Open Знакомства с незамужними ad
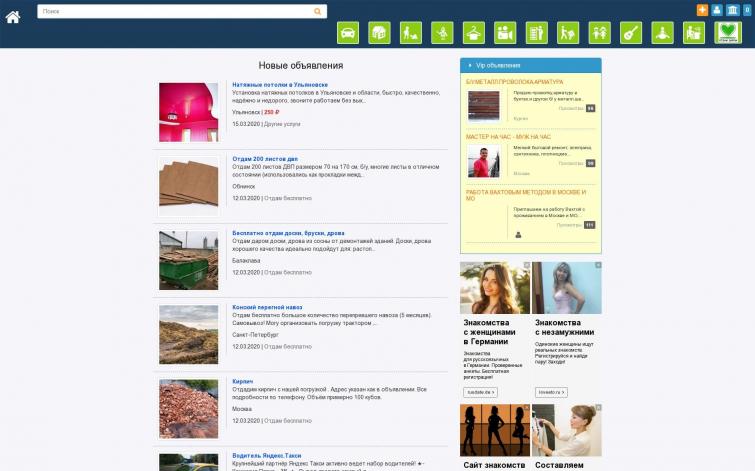The height and width of the screenshot is (471, 755). [x=564, y=327]
